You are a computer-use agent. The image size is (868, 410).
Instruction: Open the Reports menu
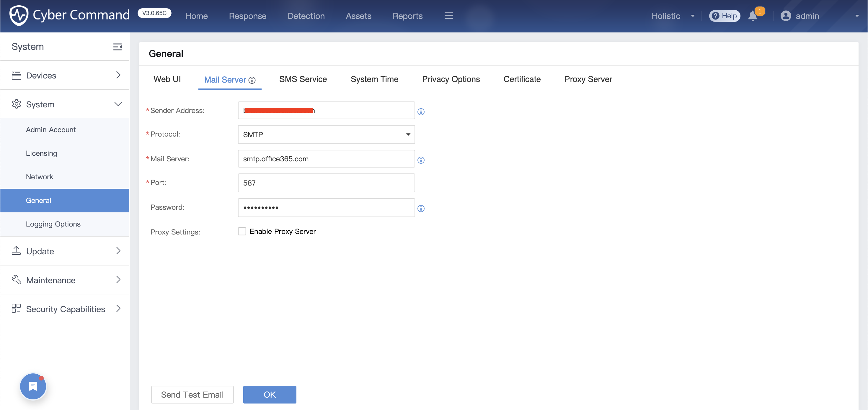(x=407, y=16)
